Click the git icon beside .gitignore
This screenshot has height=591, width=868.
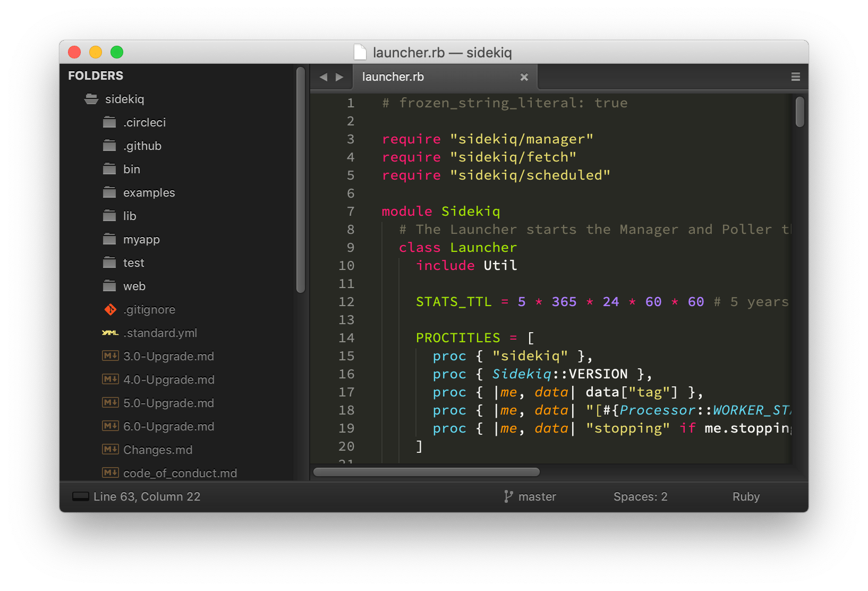coord(110,309)
